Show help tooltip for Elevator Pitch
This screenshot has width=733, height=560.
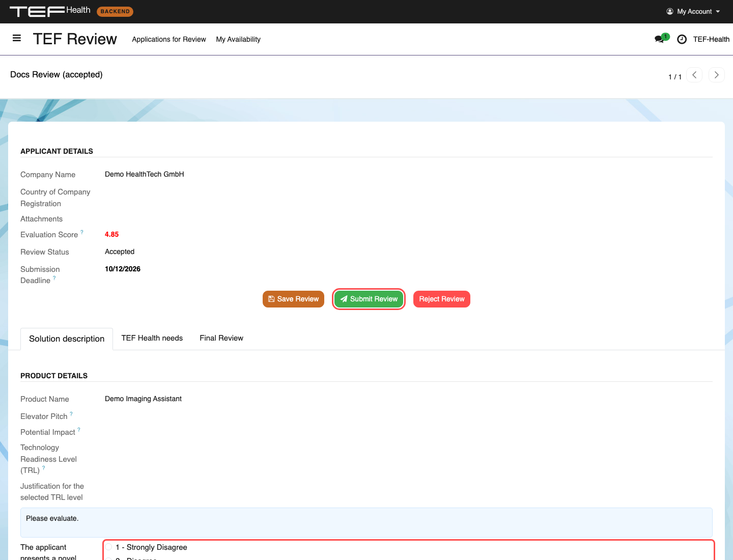click(71, 414)
